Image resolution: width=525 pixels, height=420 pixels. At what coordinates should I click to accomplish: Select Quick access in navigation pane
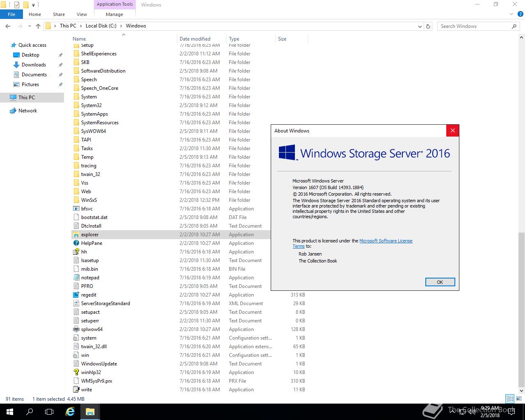pos(32,45)
